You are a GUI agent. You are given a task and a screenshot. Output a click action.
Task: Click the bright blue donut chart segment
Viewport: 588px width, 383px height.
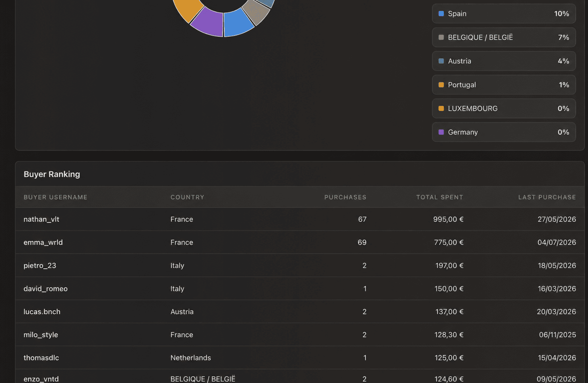(x=236, y=23)
